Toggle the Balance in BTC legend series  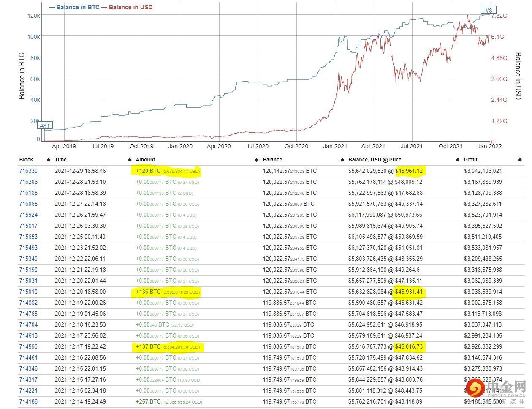coord(74,7)
